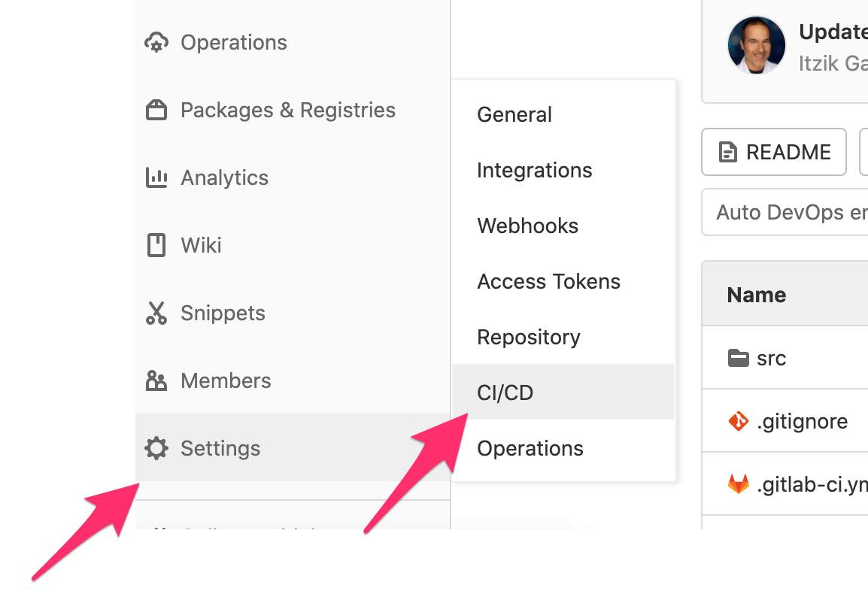Click the Wiki book icon

click(x=156, y=245)
